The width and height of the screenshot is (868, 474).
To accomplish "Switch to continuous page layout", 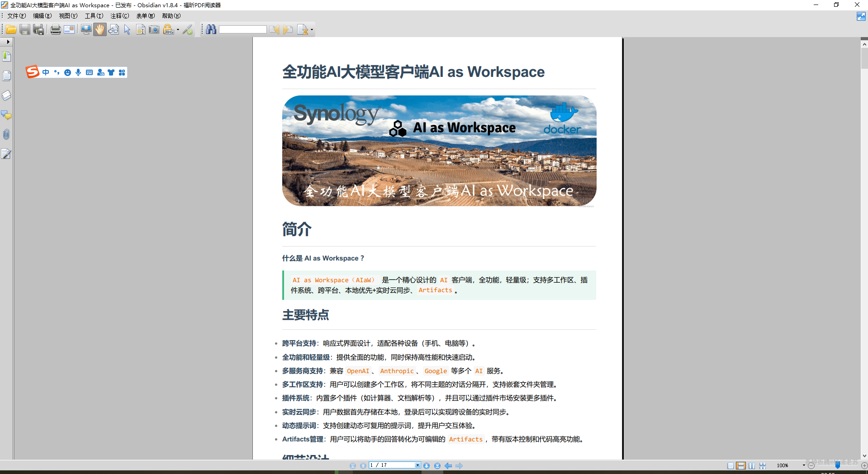I will point(741,466).
